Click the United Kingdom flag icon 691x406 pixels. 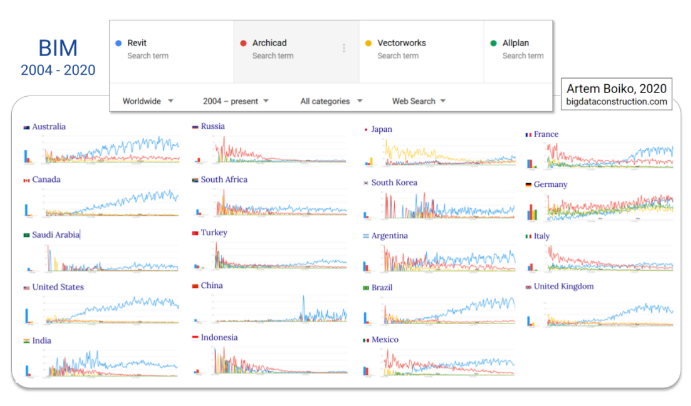click(528, 287)
